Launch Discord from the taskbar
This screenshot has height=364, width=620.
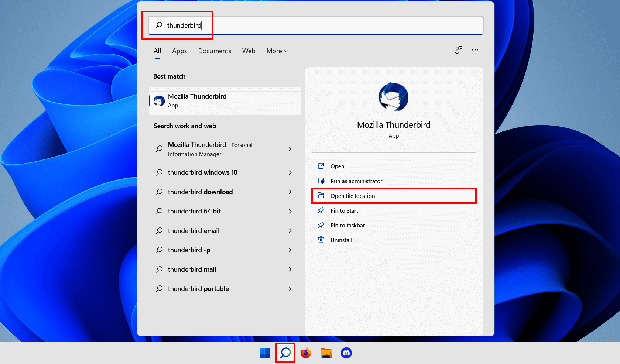(x=346, y=353)
